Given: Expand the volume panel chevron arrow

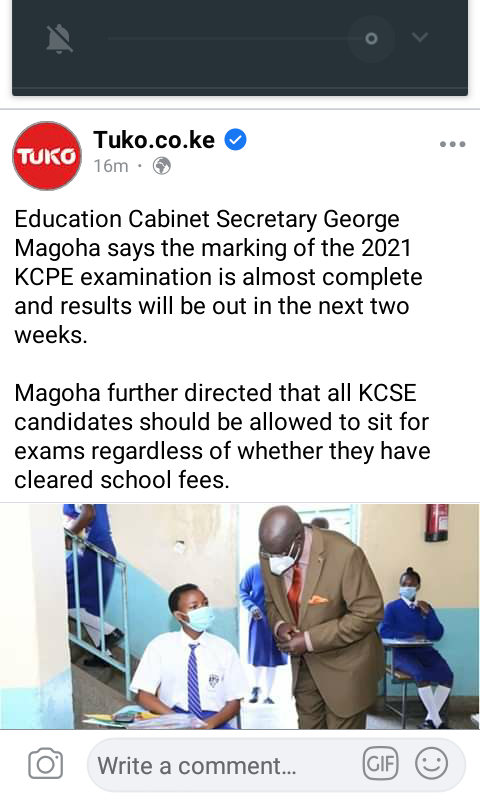Looking at the screenshot, I should point(419,37).
